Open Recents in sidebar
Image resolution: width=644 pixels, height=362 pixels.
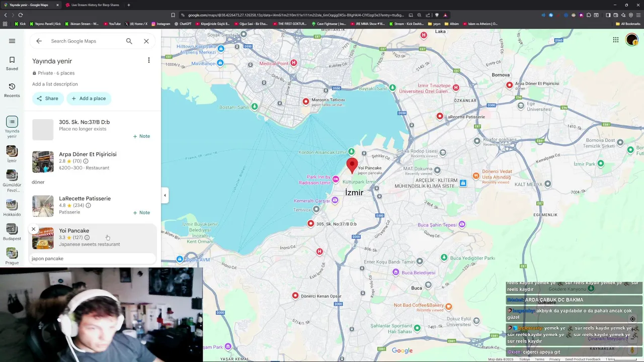pyautogui.click(x=12, y=90)
